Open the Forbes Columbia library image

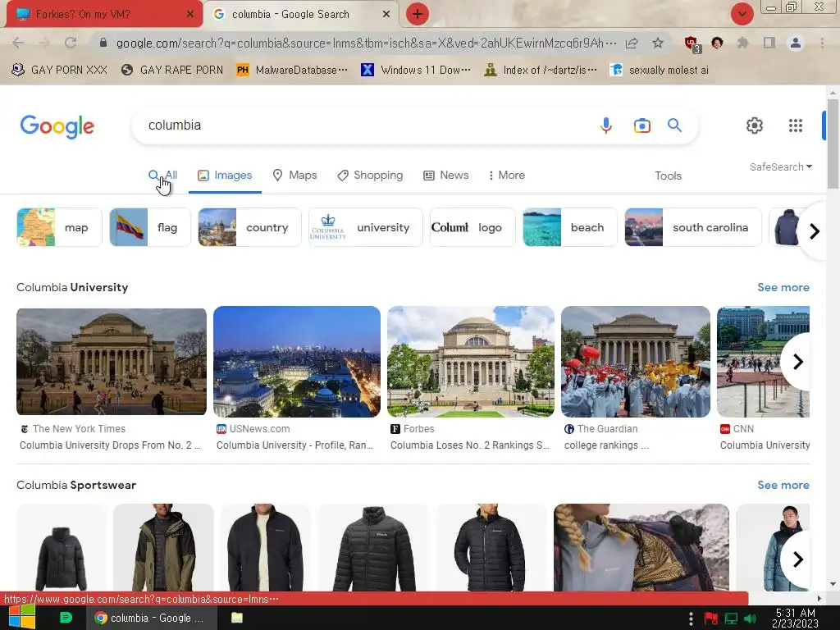click(471, 362)
